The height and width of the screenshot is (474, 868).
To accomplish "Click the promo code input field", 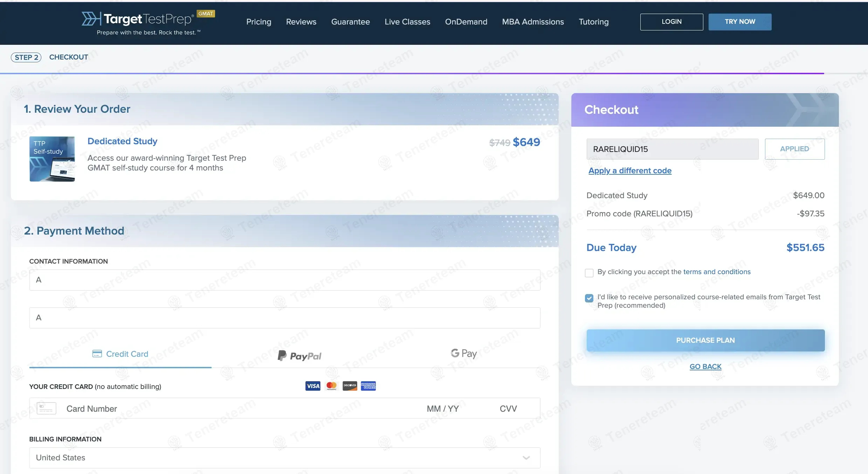I will [x=672, y=149].
